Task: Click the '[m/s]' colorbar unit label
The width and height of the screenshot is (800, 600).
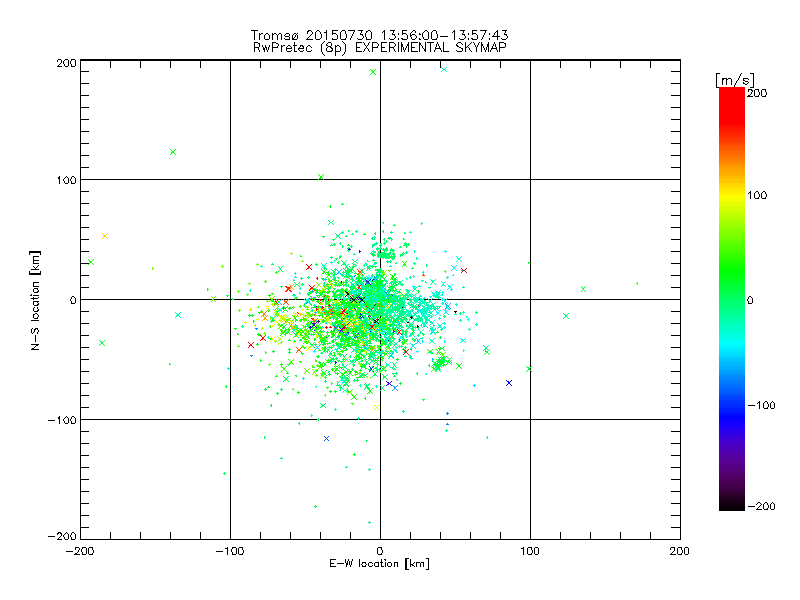Action: pos(735,80)
